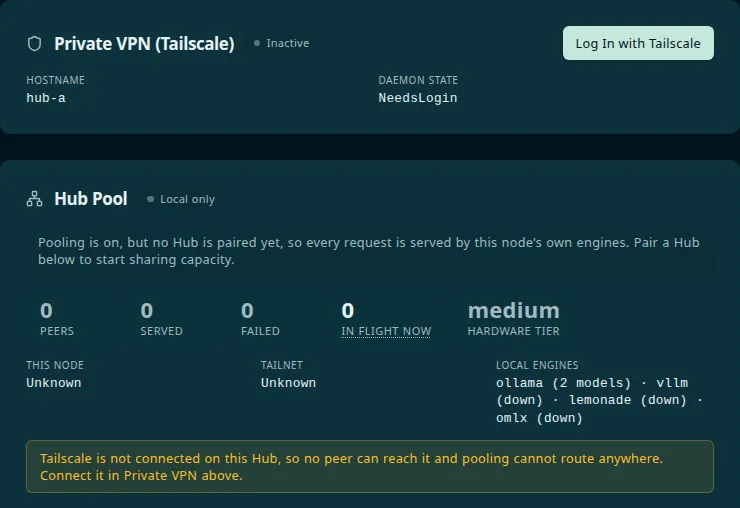This screenshot has width=740, height=508.
Task: Click the Inactive status badge
Action: pyautogui.click(x=281, y=43)
